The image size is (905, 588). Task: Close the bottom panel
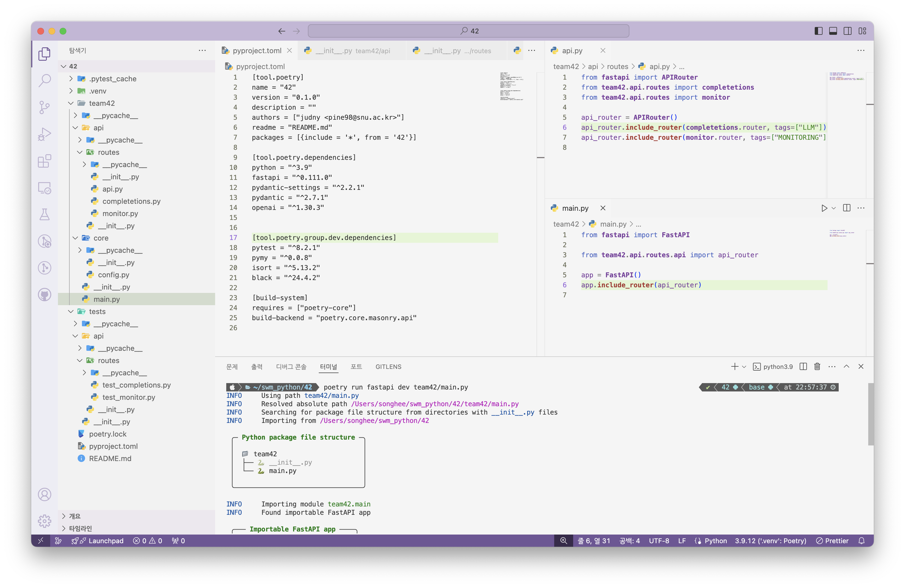pos(861,367)
